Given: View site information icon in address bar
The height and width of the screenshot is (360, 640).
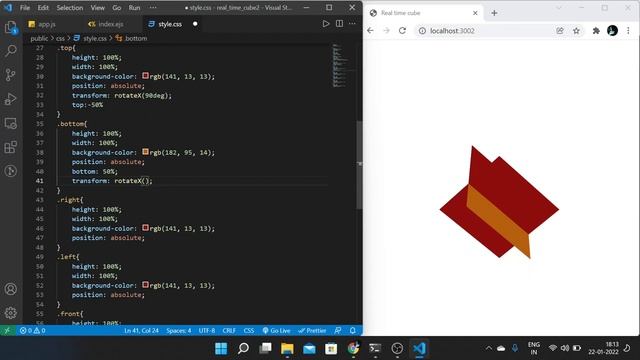Looking at the screenshot, I should point(422,31).
